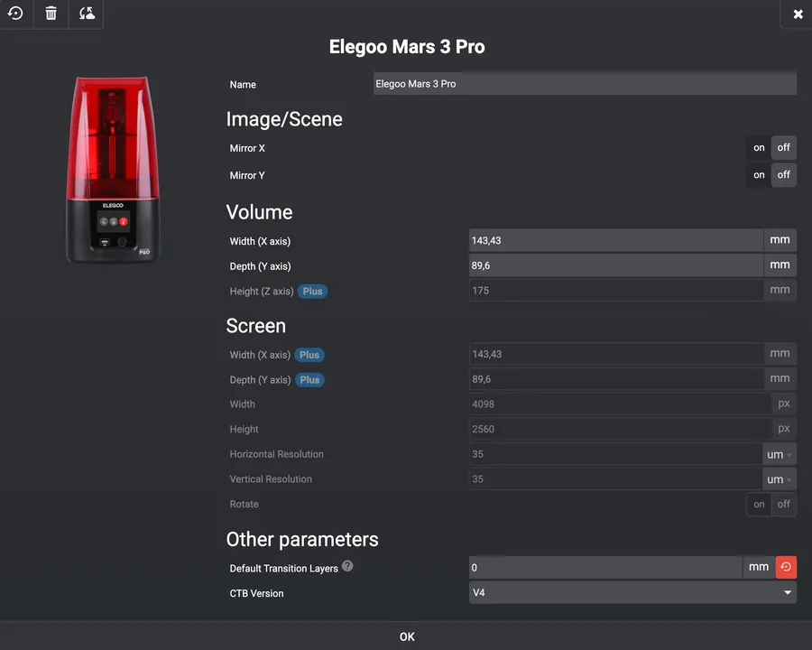Turn Mirror X on

(x=759, y=148)
